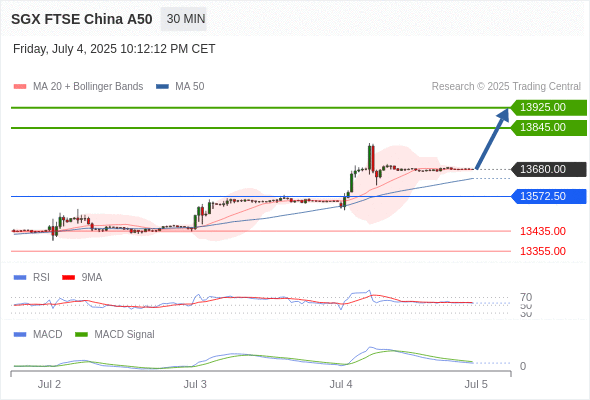Click the 13680.00 current price label
This screenshot has height=400, width=590.
click(x=548, y=169)
